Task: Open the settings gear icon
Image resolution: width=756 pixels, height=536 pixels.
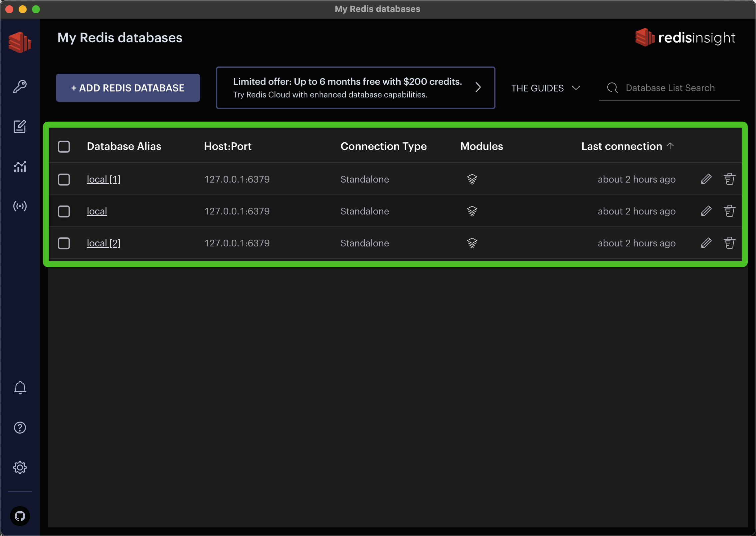Action: (x=20, y=468)
